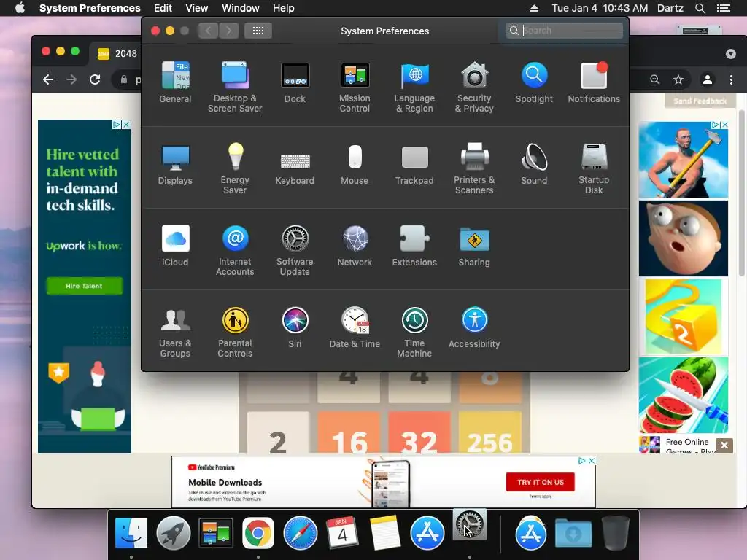Open Notification Center from menu bar
Screen dimensions: 747x560
point(723,8)
